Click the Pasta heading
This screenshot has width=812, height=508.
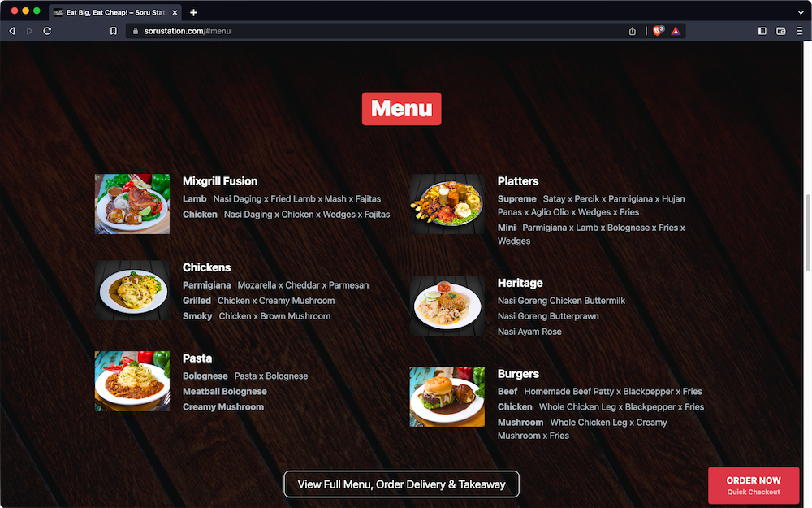point(197,358)
